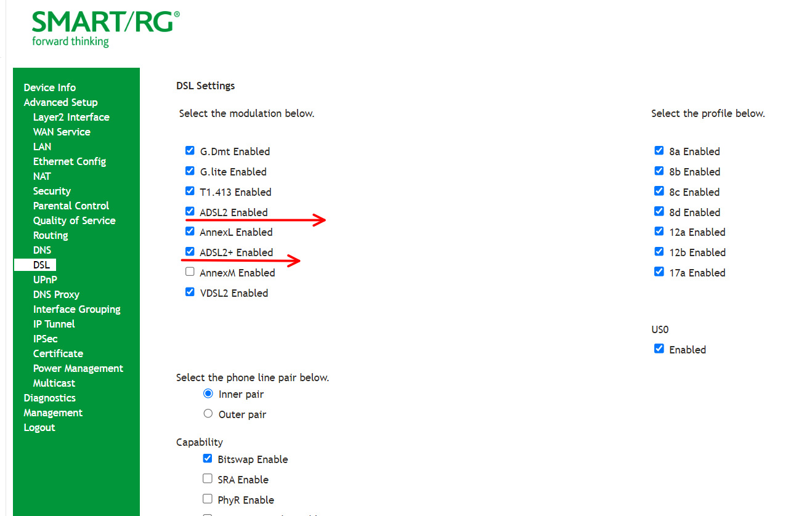Toggle 17a profile checkbox

tap(659, 272)
